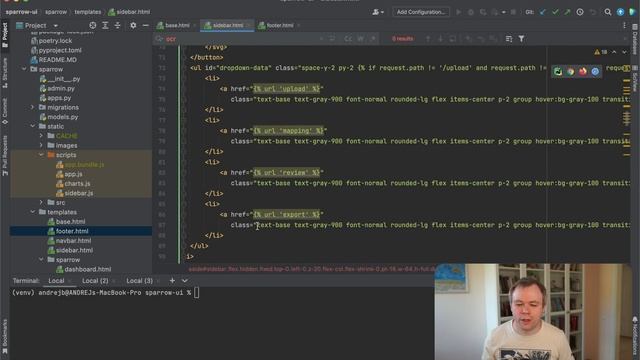Open editor tabs more options menu
Image resolution: width=640 pixels, height=360 pixels.
[x=624, y=25]
